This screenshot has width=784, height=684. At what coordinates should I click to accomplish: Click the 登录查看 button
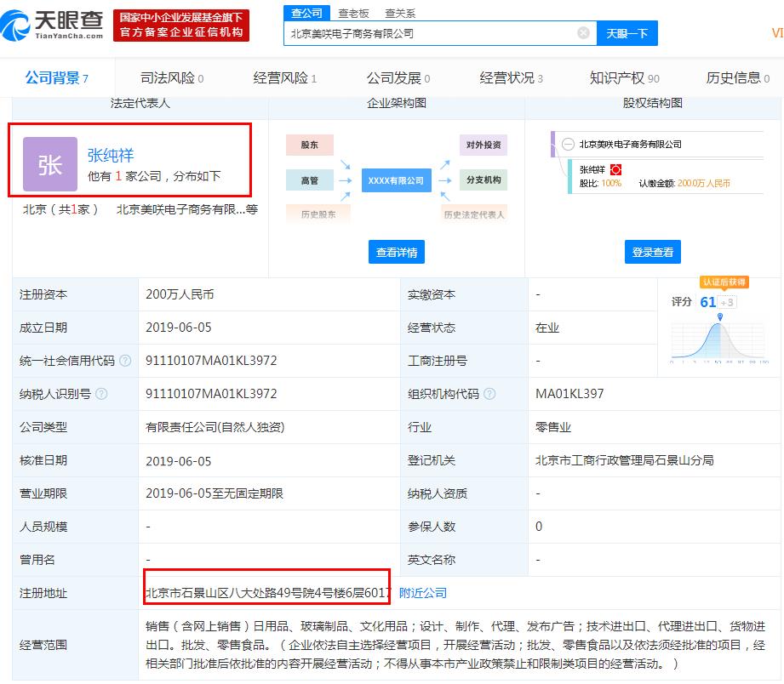653,252
